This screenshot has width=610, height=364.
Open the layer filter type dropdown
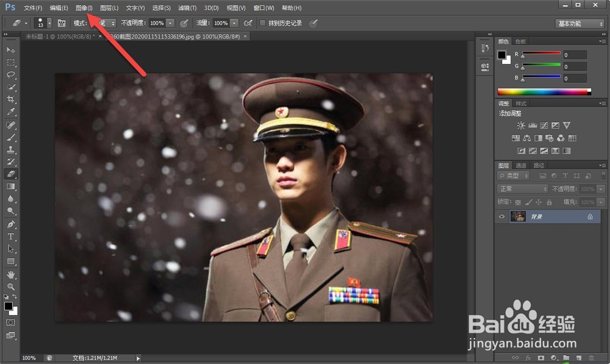click(x=513, y=176)
